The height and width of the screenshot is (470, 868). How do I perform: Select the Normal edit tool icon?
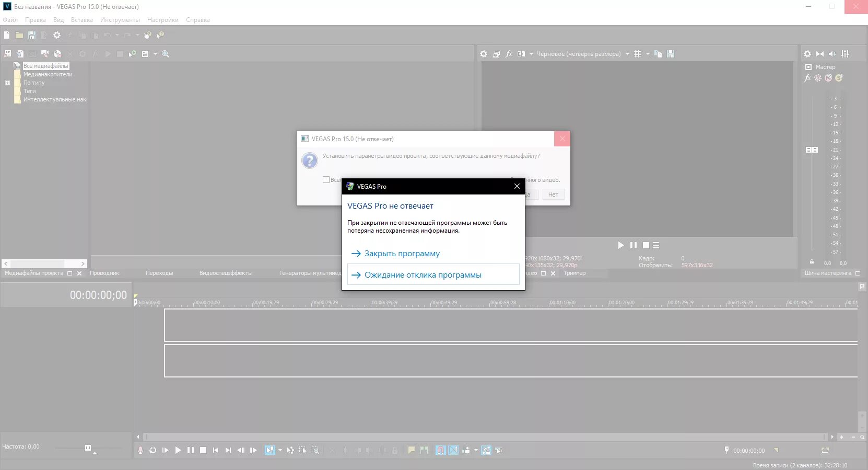click(x=269, y=450)
